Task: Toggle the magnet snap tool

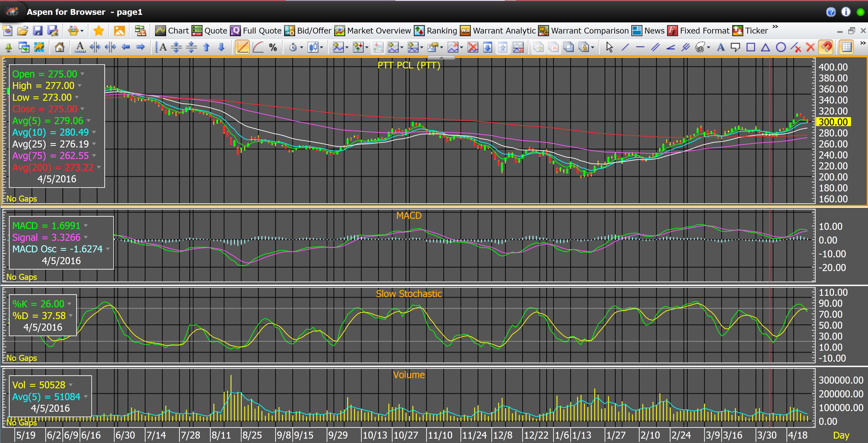Action: point(826,47)
